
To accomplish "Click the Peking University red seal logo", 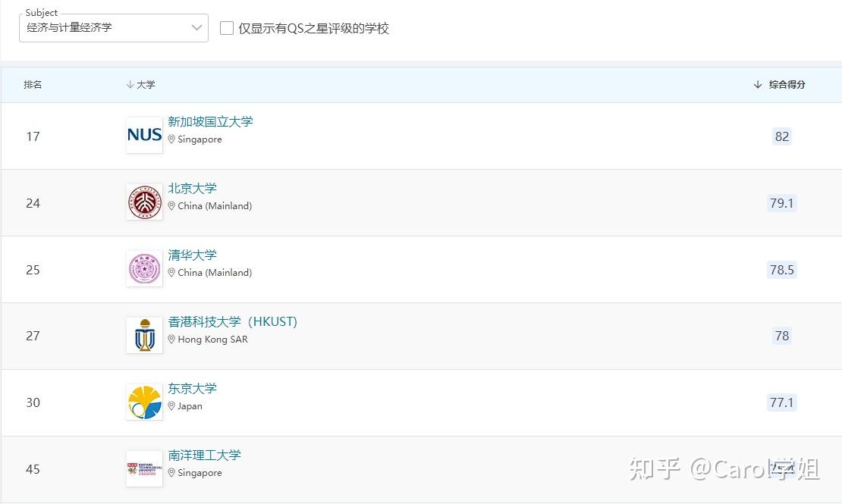I will 144,202.
